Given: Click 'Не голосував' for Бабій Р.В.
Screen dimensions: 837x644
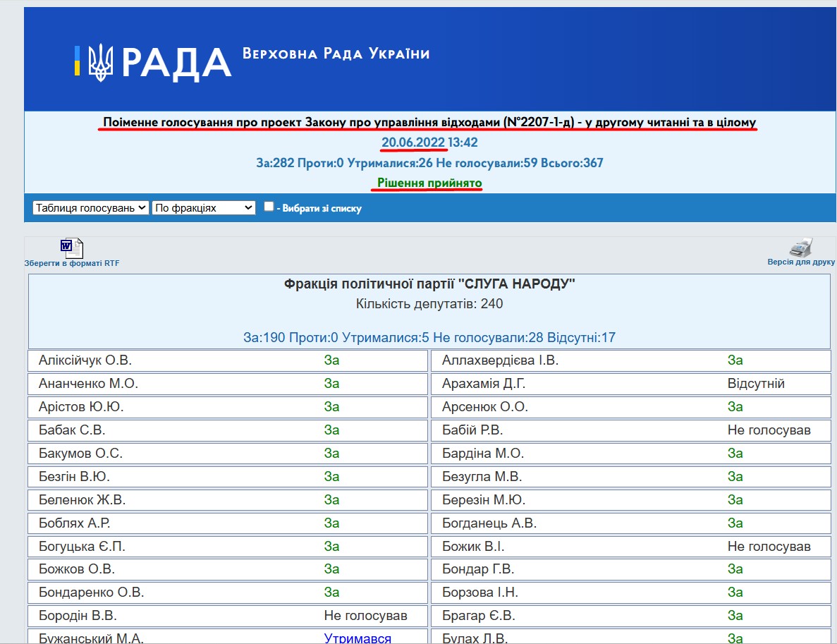Looking at the screenshot, I should (x=769, y=430).
